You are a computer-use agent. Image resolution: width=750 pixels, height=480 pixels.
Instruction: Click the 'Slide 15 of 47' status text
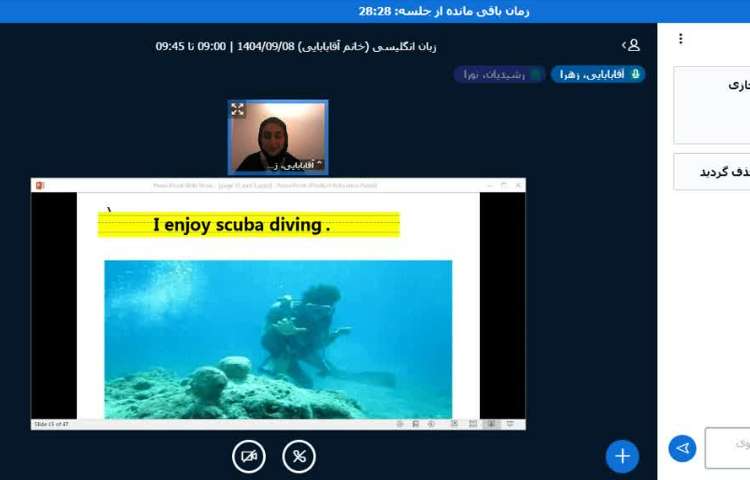coord(51,424)
